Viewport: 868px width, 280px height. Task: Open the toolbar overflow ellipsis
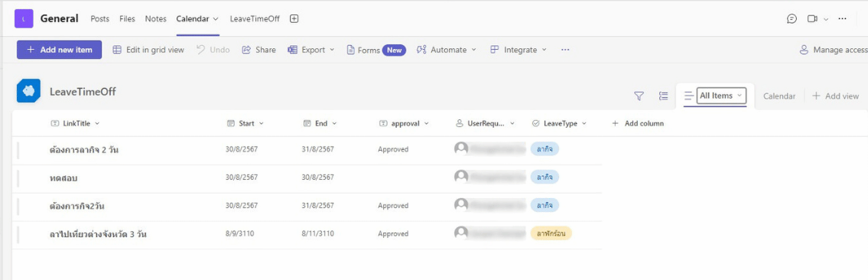565,50
